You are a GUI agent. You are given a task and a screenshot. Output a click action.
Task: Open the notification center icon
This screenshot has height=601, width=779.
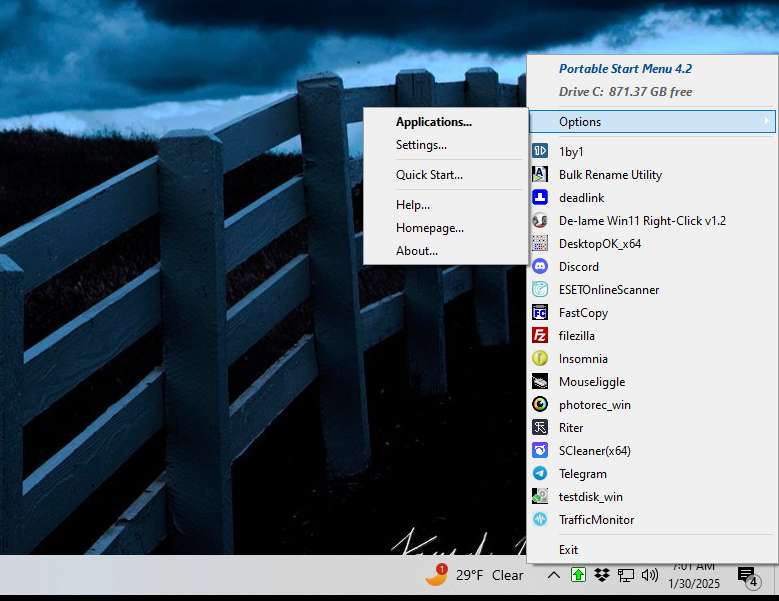(x=747, y=576)
